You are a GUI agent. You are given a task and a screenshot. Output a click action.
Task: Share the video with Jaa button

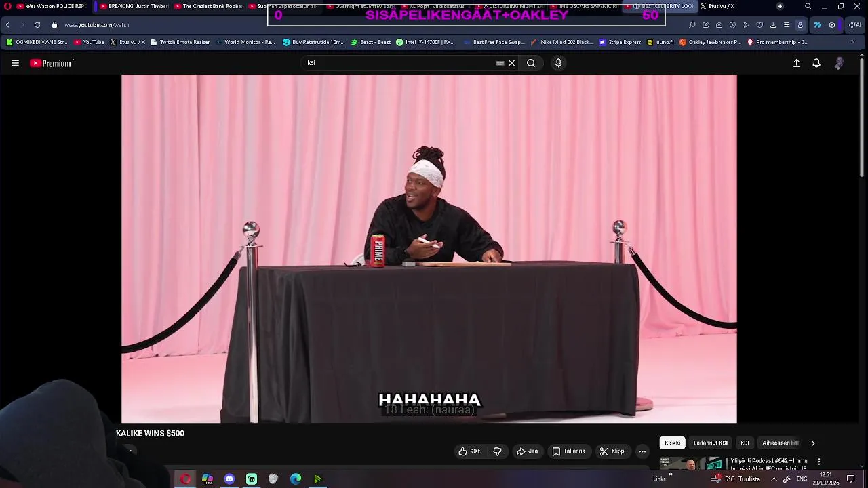[527, 451]
